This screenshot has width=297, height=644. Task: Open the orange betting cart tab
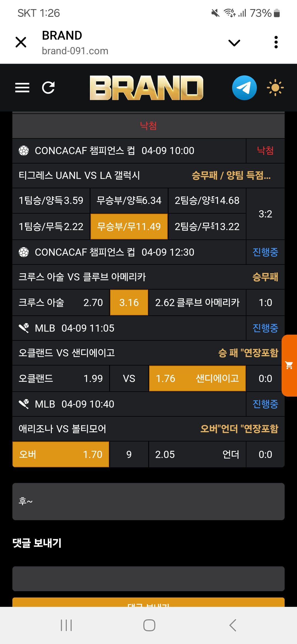[289, 365]
